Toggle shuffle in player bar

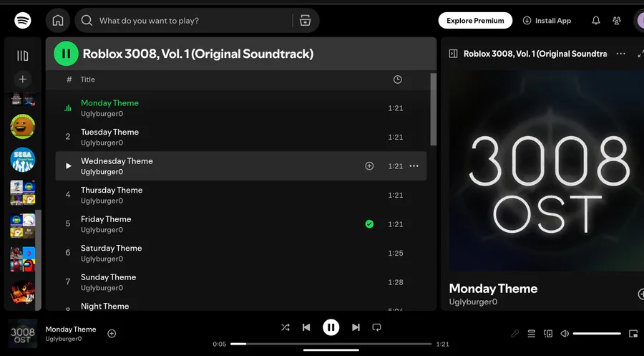coord(285,327)
